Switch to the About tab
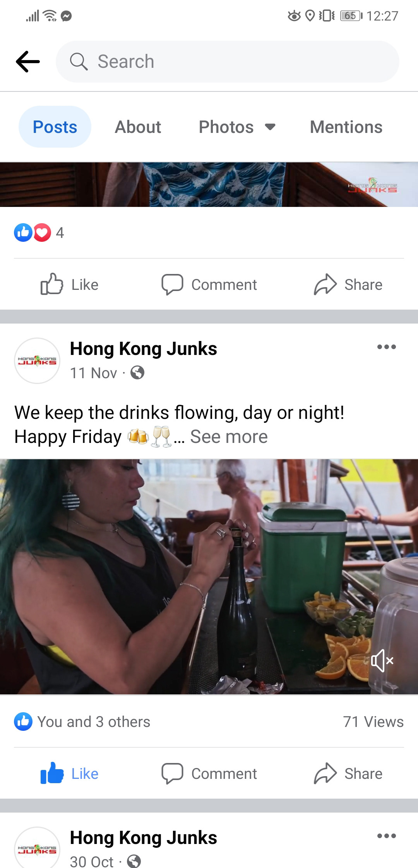 click(x=138, y=127)
